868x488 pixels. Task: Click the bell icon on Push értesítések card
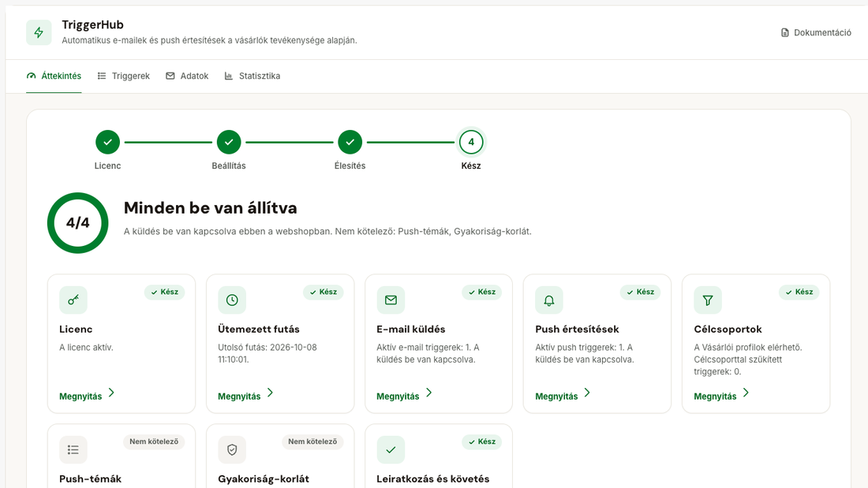coord(549,300)
